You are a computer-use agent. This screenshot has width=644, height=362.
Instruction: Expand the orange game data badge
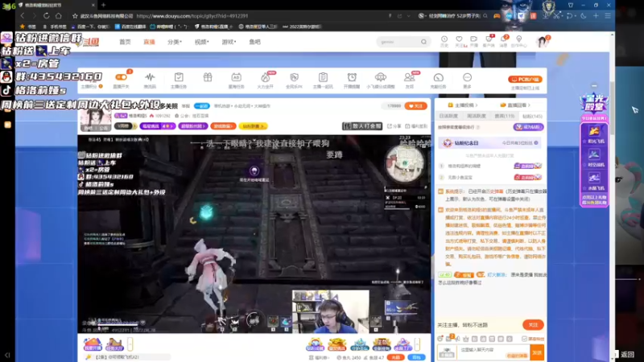(223, 126)
